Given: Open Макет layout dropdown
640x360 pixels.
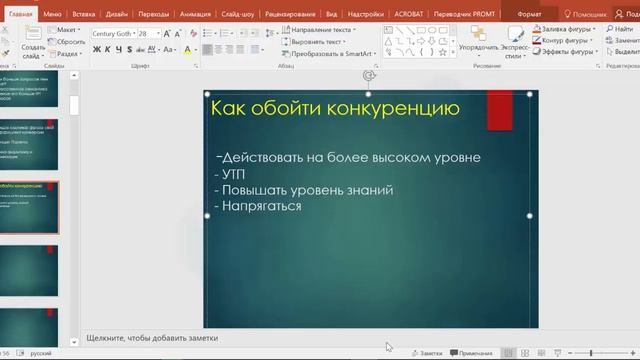Looking at the screenshot, I should tap(64, 30).
